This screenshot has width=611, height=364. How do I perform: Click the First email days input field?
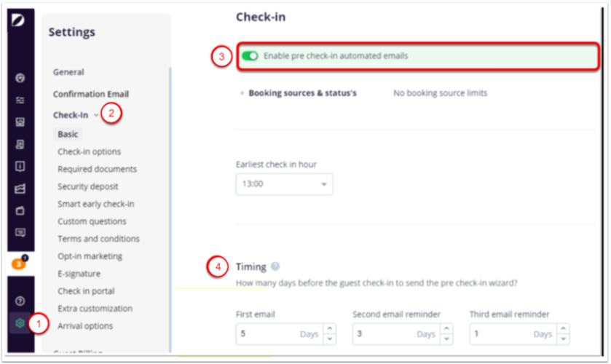266,334
